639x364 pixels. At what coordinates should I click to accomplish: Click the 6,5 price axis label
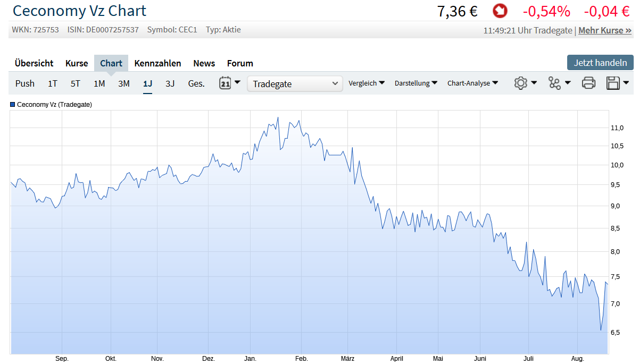click(615, 333)
